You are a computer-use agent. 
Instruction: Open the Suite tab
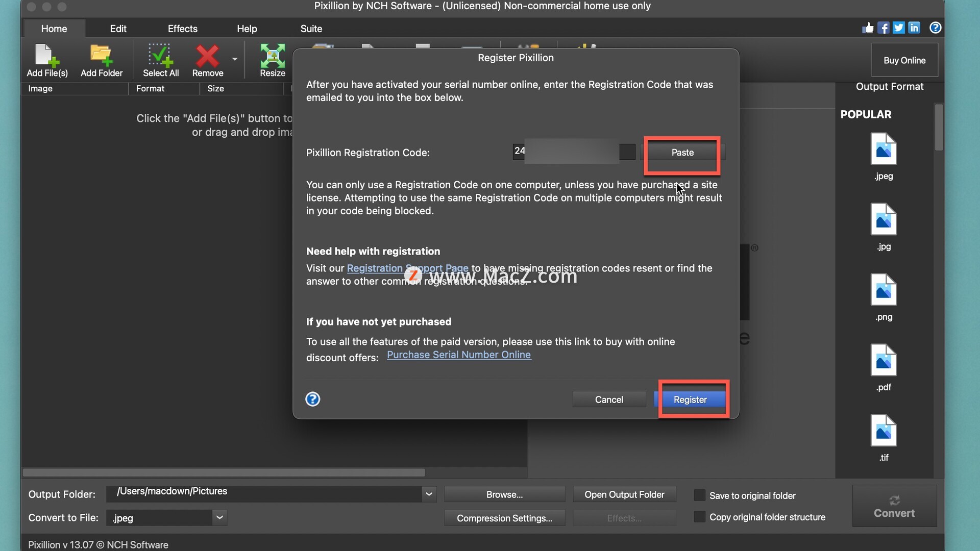coord(311,29)
